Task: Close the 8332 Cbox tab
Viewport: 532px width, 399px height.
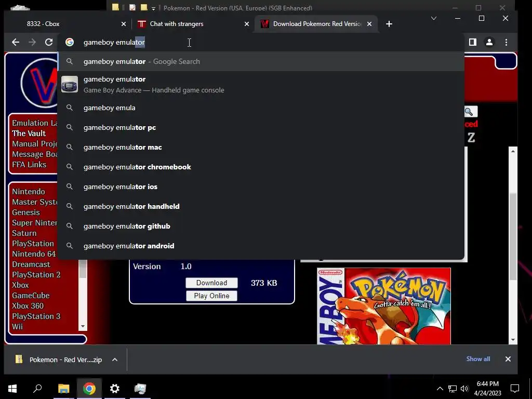Action: pyautogui.click(x=124, y=24)
